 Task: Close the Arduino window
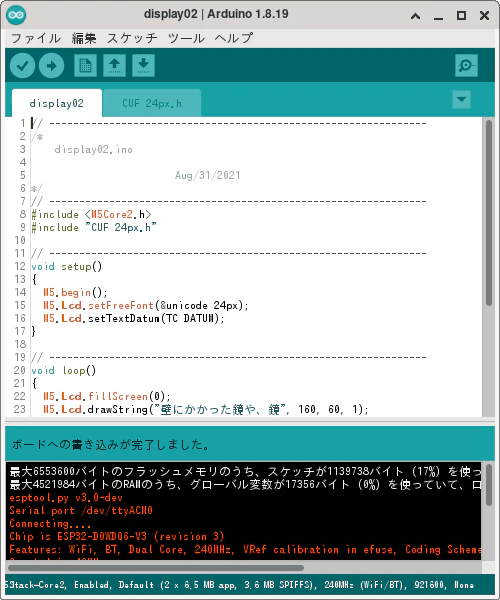click(484, 16)
